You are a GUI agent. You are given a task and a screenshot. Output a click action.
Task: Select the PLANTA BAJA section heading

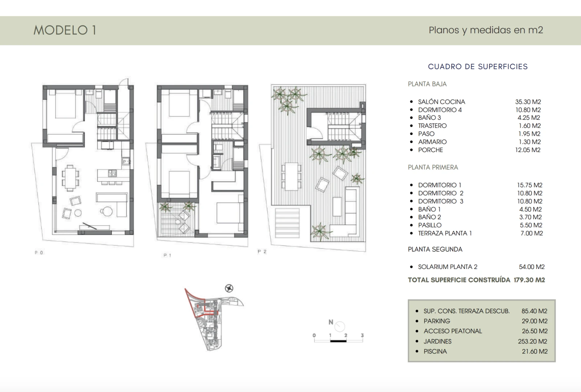(x=427, y=84)
